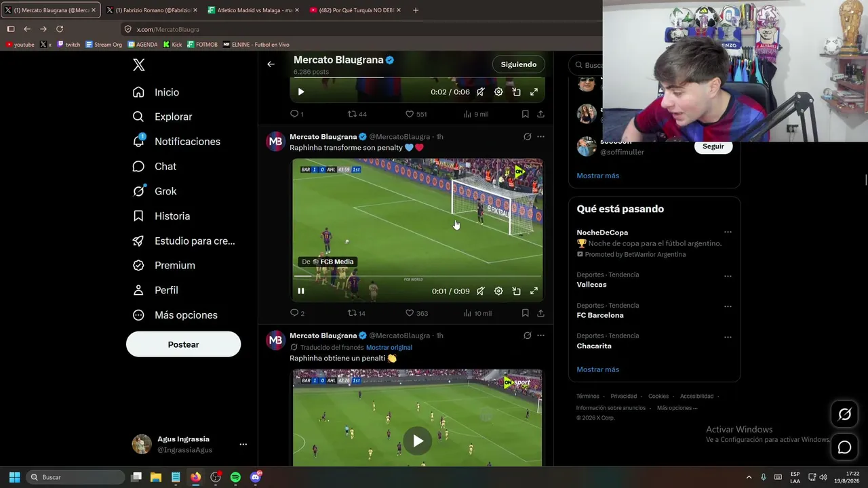Click 'Mostrar más' under the trends list
Image resolution: width=868 pixels, height=488 pixels.
(597, 369)
